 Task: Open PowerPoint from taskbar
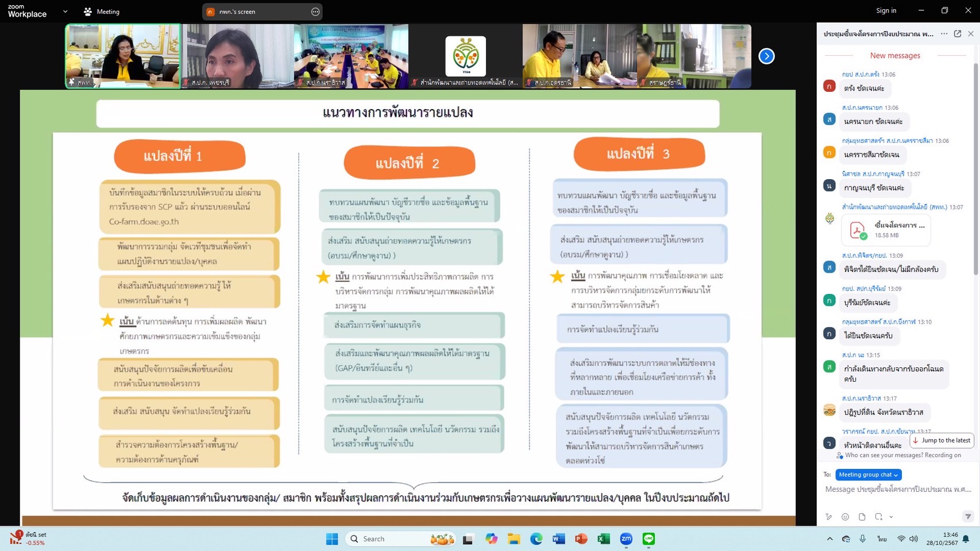(x=581, y=539)
